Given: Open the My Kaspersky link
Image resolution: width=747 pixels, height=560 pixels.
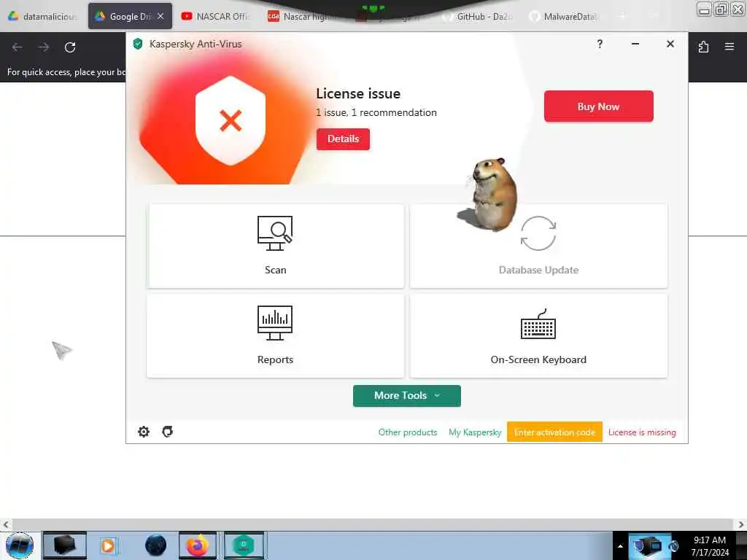Looking at the screenshot, I should [x=475, y=432].
